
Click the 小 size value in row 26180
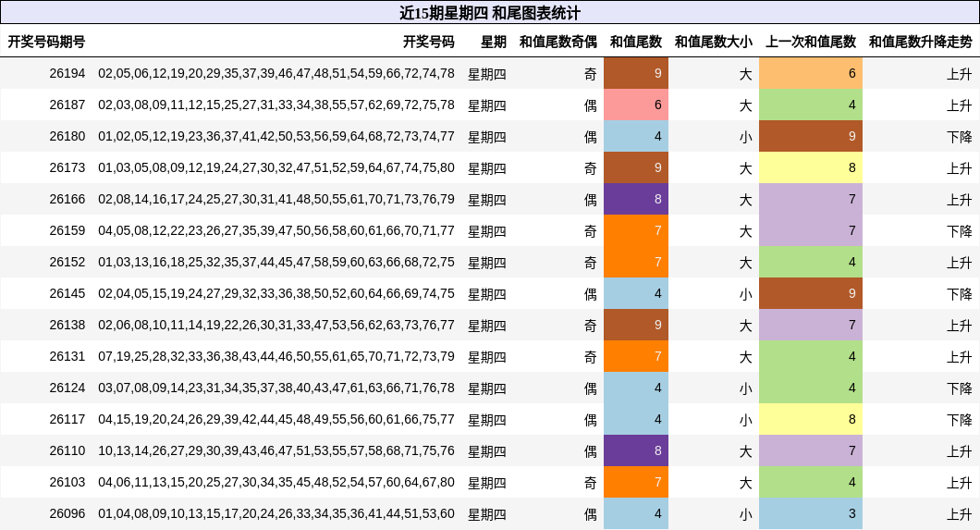[745, 137]
